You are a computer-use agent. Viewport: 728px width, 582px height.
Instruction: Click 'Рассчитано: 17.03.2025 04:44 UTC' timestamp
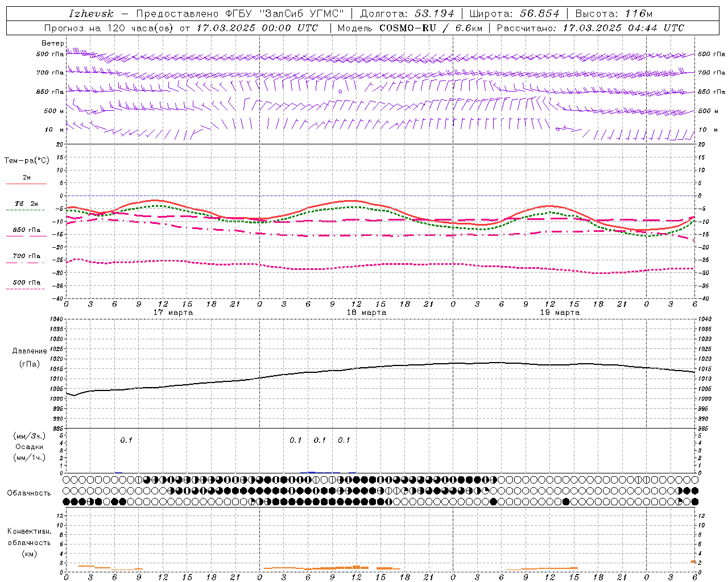(590, 28)
